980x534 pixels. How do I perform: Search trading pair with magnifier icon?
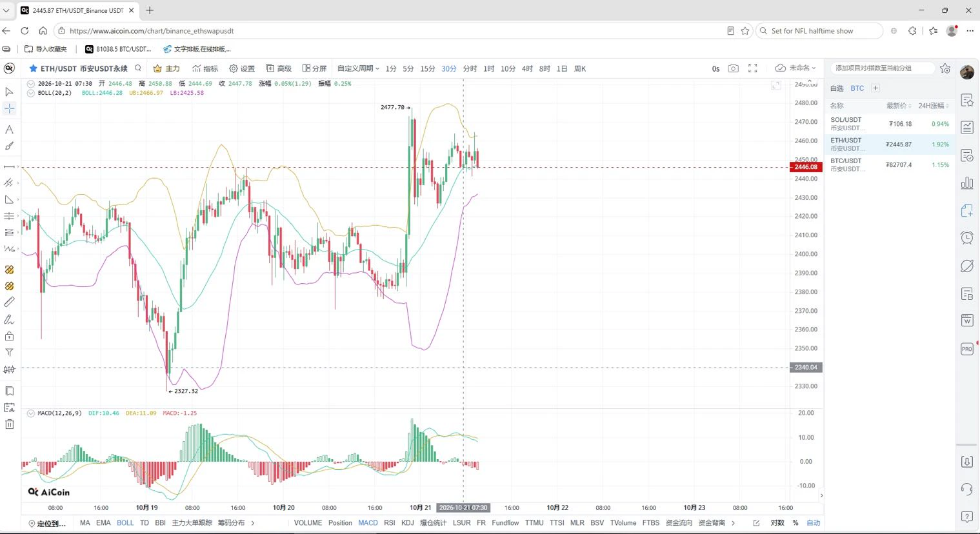[138, 68]
